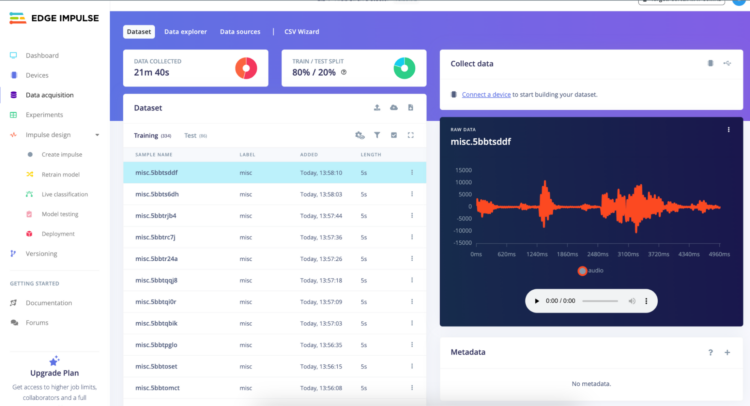Switch to the Data explorer tab
The image size is (750, 406).
[185, 32]
